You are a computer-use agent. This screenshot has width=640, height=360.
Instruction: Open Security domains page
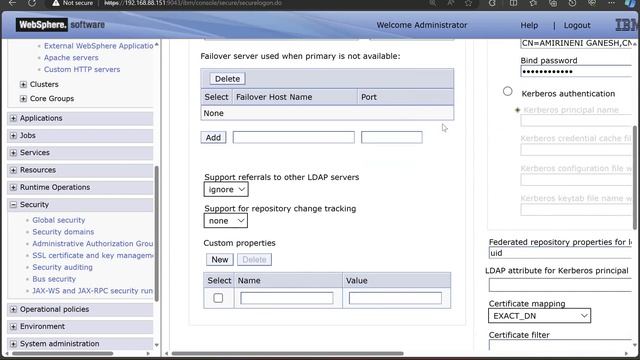point(63,232)
